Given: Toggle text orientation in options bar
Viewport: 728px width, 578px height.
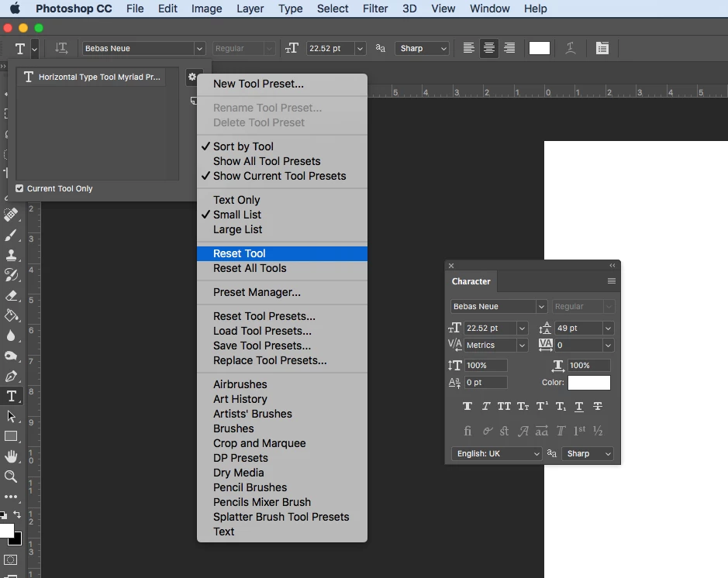Looking at the screenshot, I should pyautogui.click(x=61, y=48).
